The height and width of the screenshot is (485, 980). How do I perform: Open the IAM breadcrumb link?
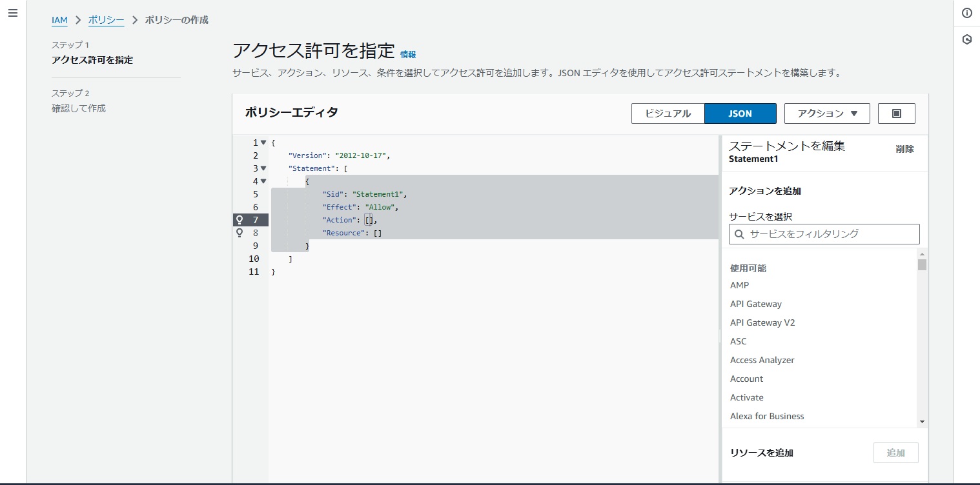(59, 20)
